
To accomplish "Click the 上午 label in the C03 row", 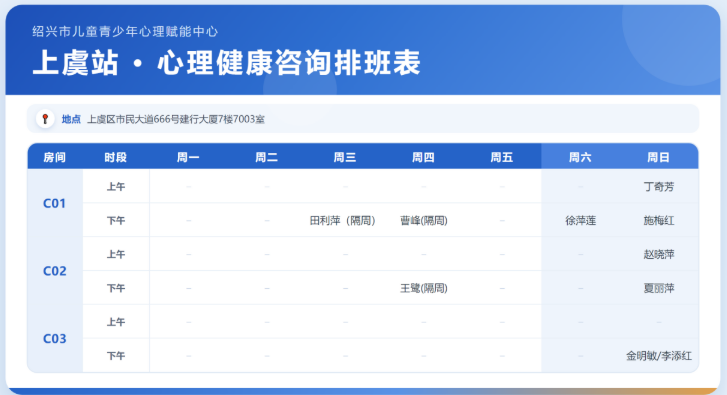I will [116, 322].
